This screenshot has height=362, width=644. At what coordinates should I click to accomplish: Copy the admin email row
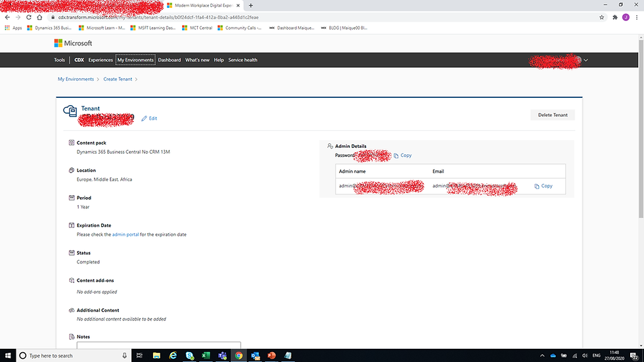[543, 186]
